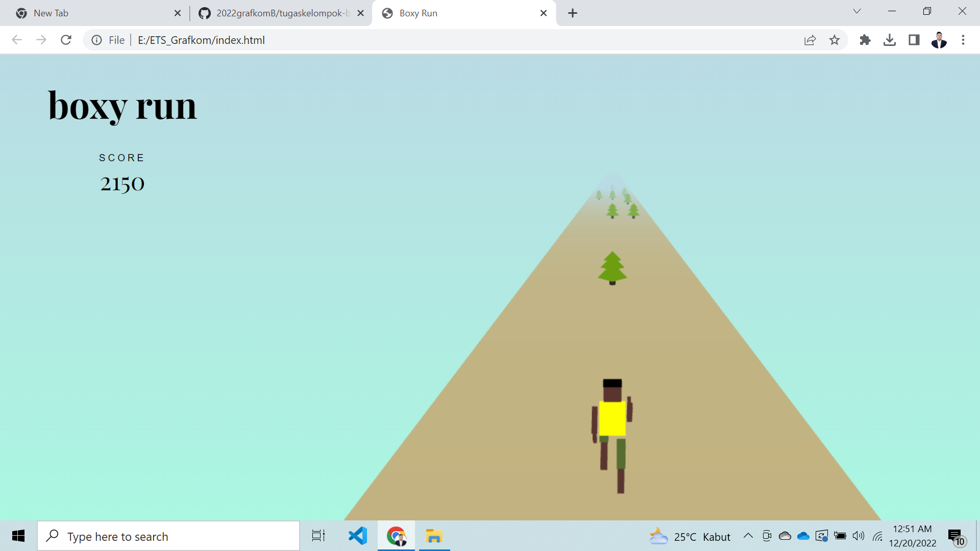Toggle the side panel in Chrome
This screenshot has height=551, width=980.
click(x=914, y=40)
